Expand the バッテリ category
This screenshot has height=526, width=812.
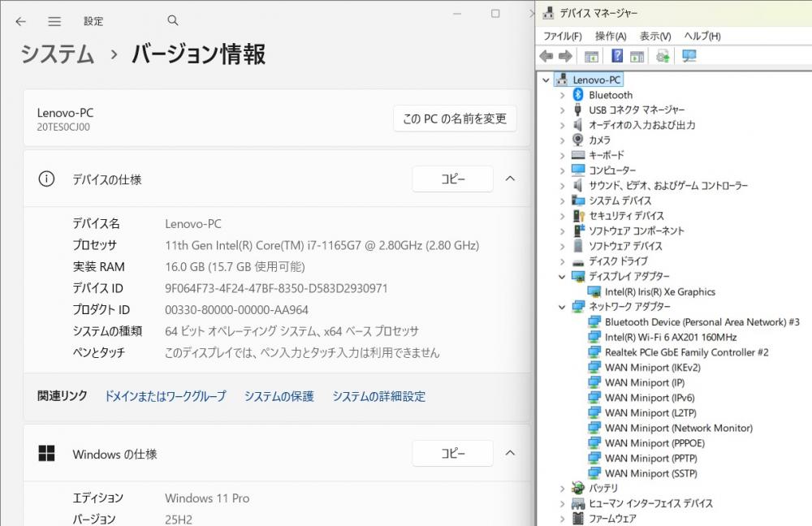point(562,488)
